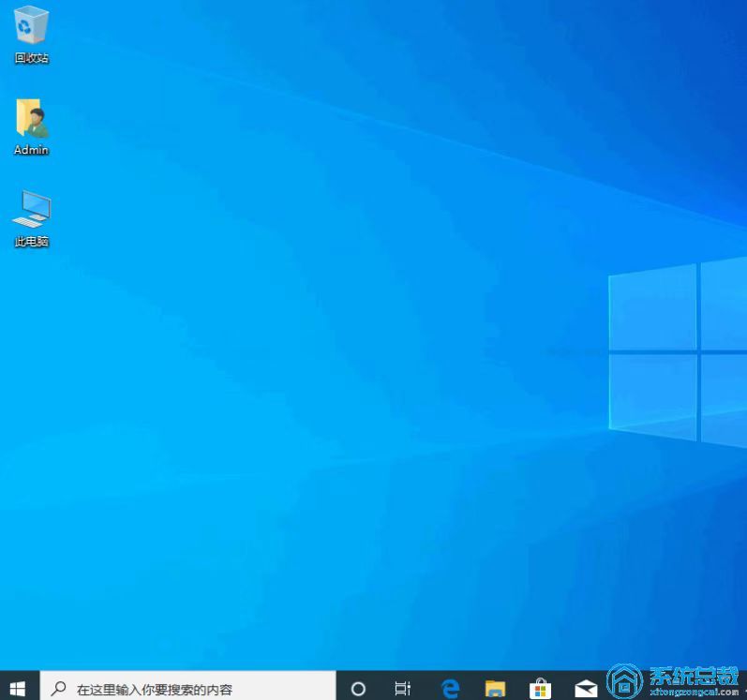Click the magnifier icon in search box
Viewport: 747px width, 700px height.
click(x=58, y=689)
